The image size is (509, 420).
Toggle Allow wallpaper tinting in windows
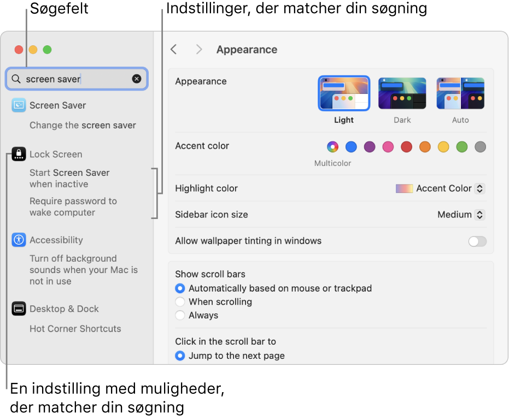(477, 241)
